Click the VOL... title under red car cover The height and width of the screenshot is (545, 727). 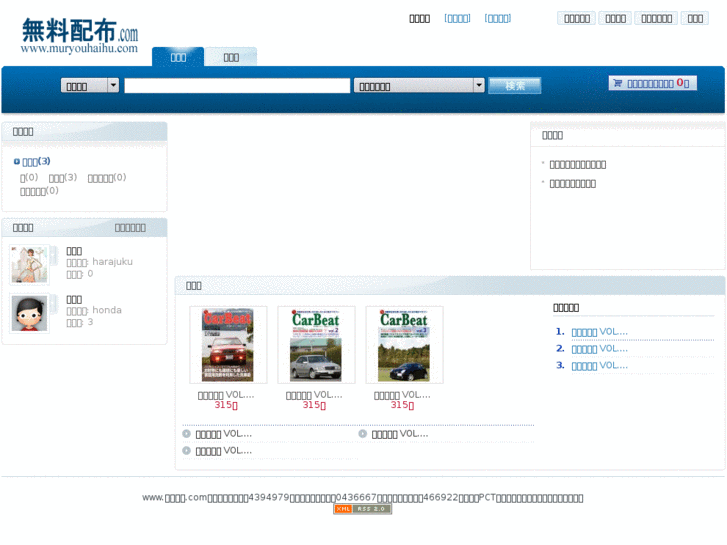click(x=226, y=395)
